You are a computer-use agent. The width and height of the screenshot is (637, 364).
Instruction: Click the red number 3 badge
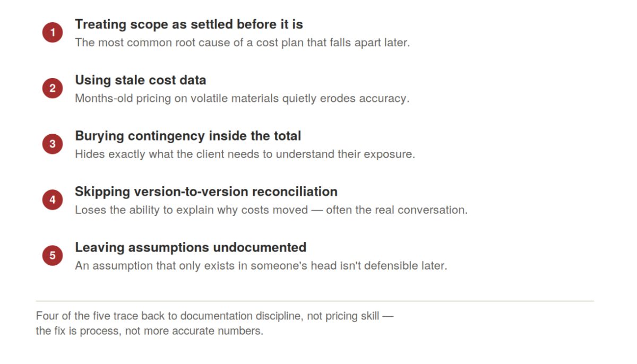(x=53, y=144)
